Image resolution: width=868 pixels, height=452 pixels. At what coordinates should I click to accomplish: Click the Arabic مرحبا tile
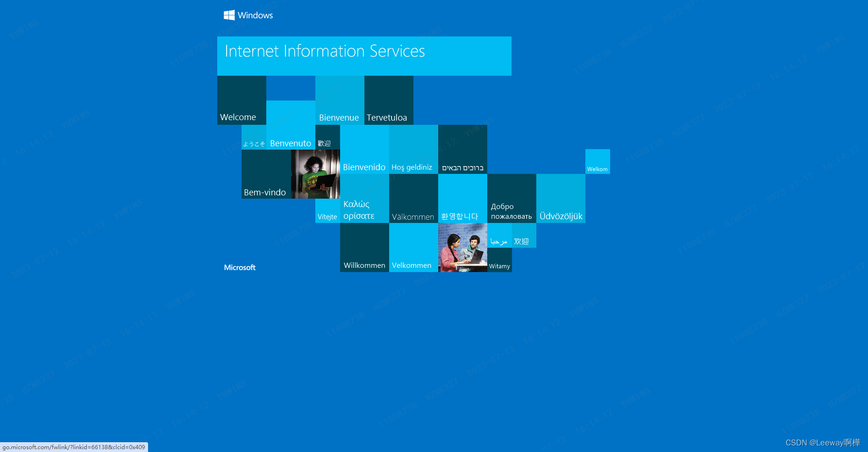pos(499,235)
